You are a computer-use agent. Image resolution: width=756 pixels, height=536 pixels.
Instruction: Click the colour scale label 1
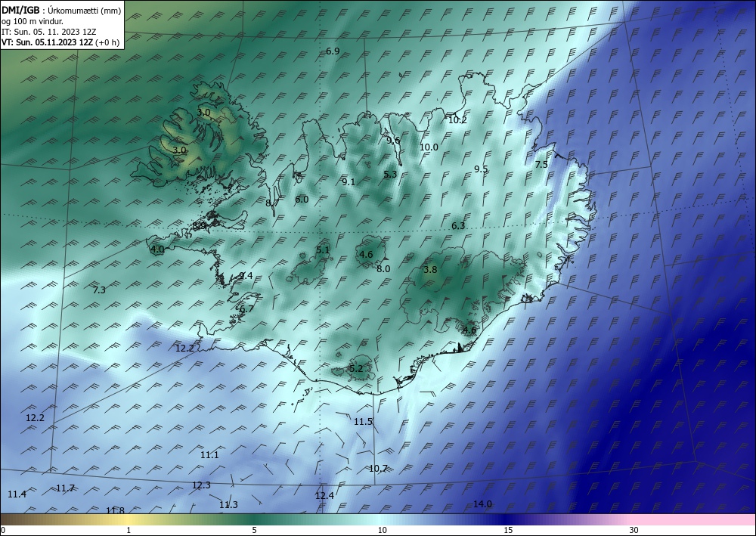129,530
